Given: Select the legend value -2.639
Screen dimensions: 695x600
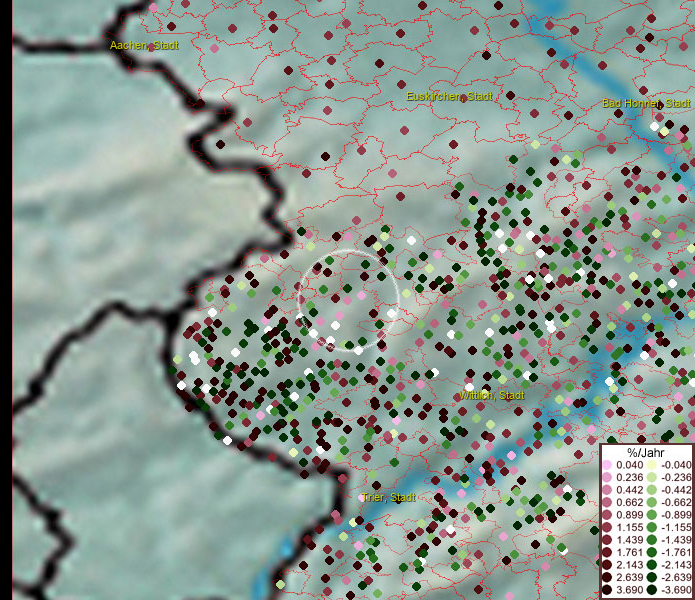Looking at the screenshot, I should [676, 577].
